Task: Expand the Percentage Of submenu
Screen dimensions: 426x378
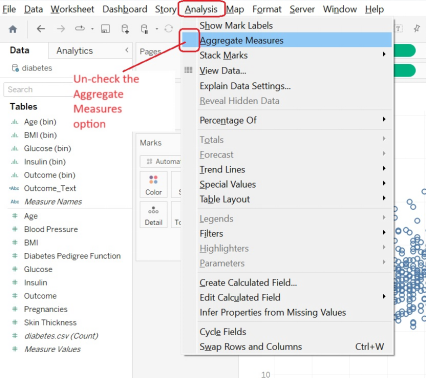Action: coord(288,120)
